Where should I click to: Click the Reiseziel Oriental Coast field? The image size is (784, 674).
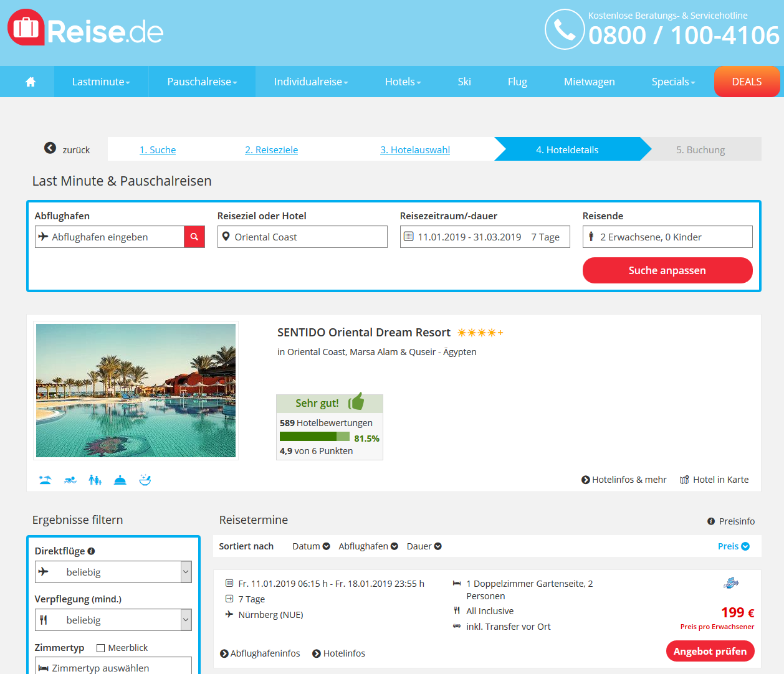[302, 237]
